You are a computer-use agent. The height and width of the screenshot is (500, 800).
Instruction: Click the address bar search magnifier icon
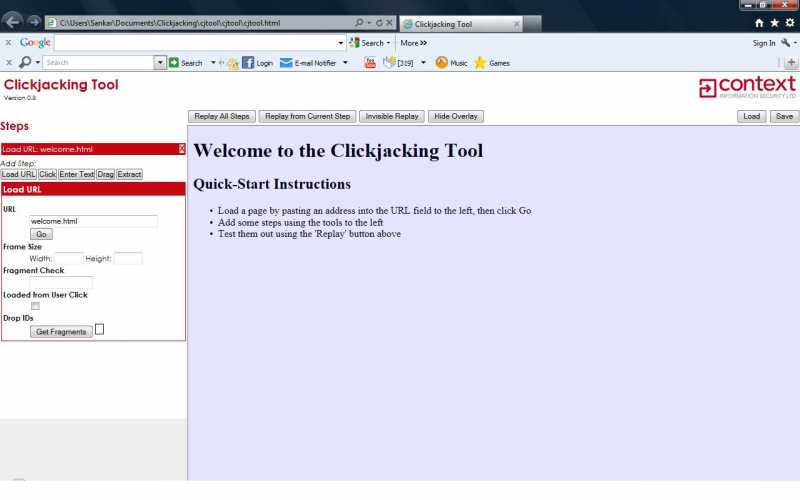point(359,23)
